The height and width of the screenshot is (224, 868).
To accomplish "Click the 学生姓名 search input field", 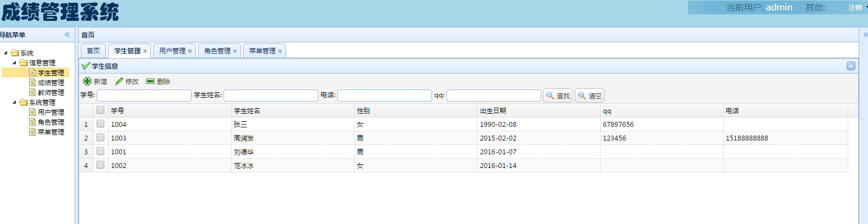I will coord(271,96).
